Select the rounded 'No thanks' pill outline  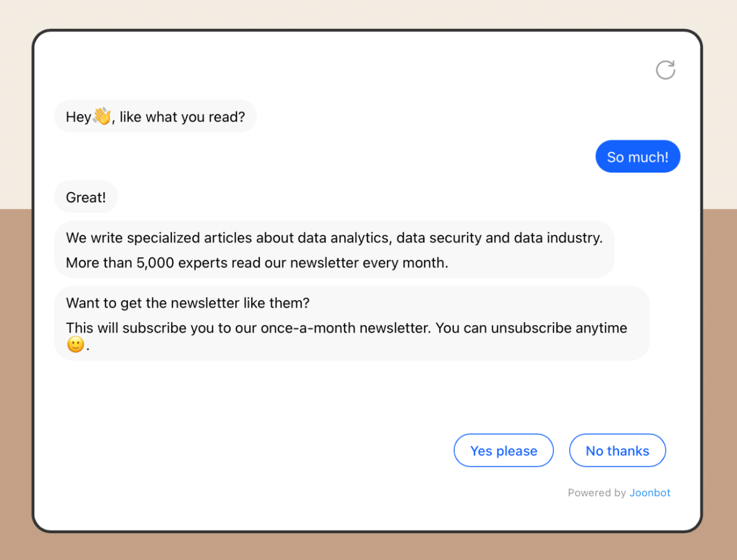pyautogui.click(x=617, y=451)
